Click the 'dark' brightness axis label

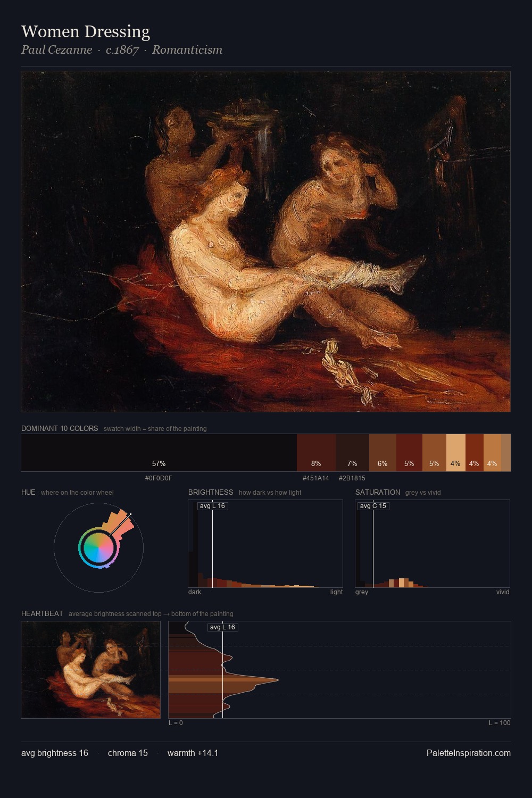point(195,592)
